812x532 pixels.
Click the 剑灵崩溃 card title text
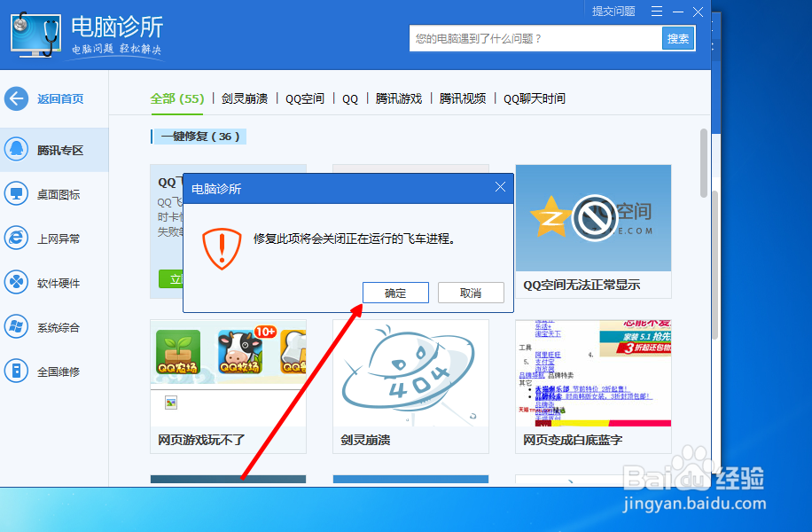365,440
